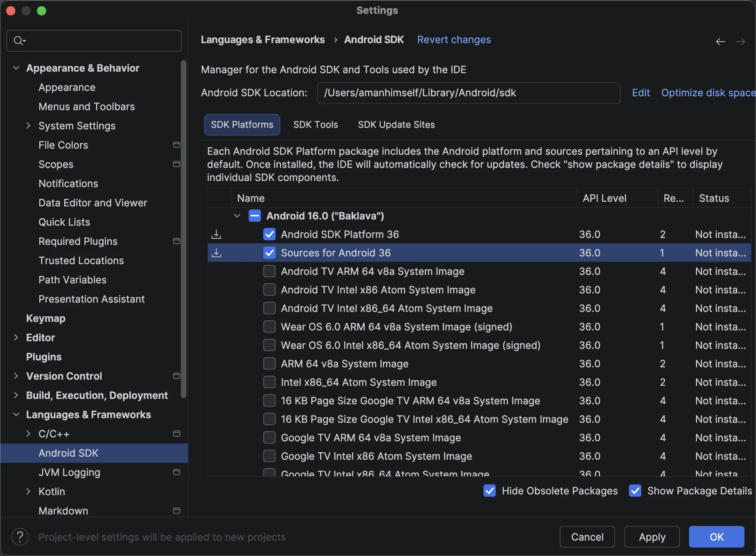Focus the settings search field

tap(94, 41)
